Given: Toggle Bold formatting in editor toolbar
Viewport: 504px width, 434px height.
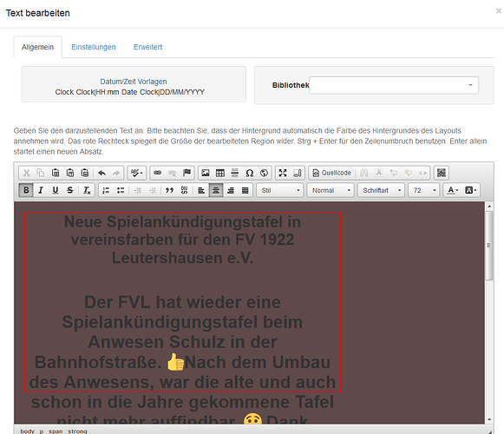Looking at the screenshot, I should [x=26, y=190].
